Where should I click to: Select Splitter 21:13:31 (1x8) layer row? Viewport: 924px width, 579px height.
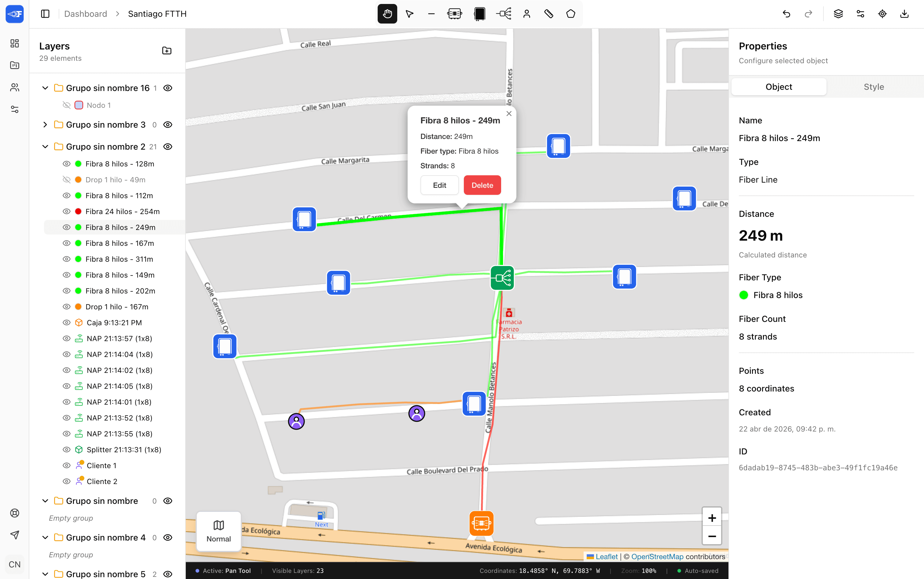pos(114,450)
